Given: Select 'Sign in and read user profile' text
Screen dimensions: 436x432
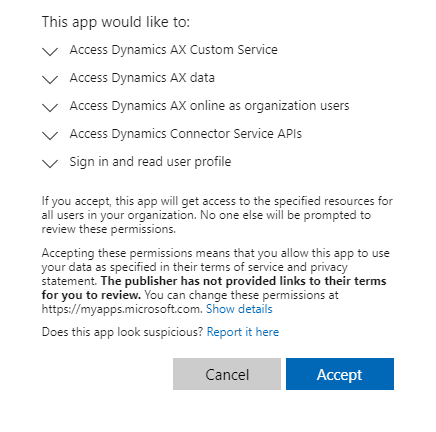Looking at the screenshot, I should point(150,162).
